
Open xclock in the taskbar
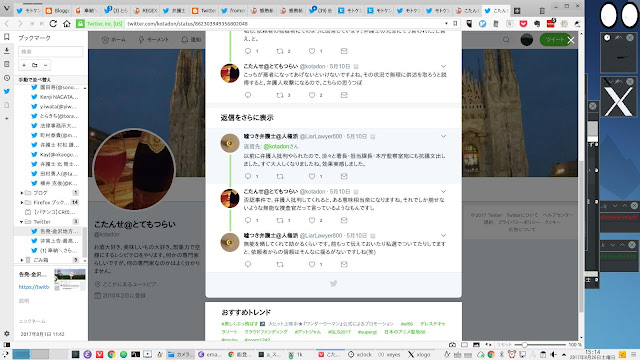[360, 354]
